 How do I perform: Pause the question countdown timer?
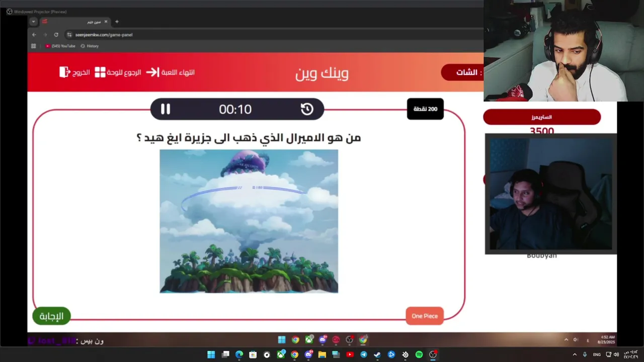[x=165, y=109]
